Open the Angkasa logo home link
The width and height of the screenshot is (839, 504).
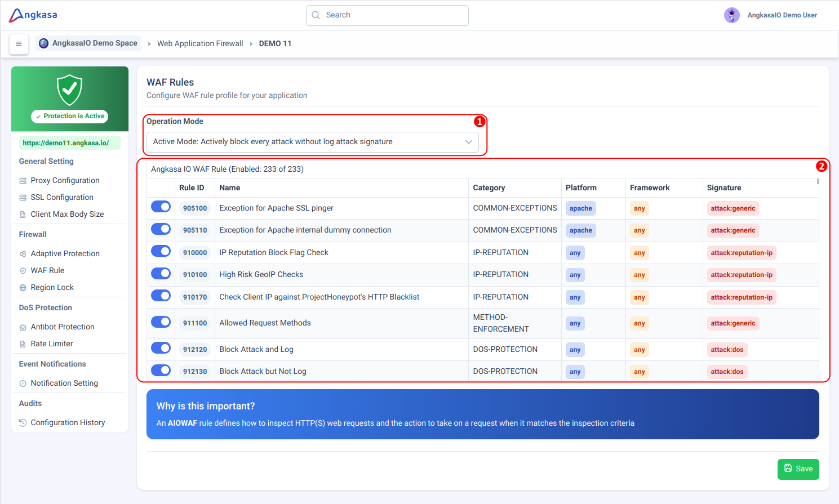33,15
